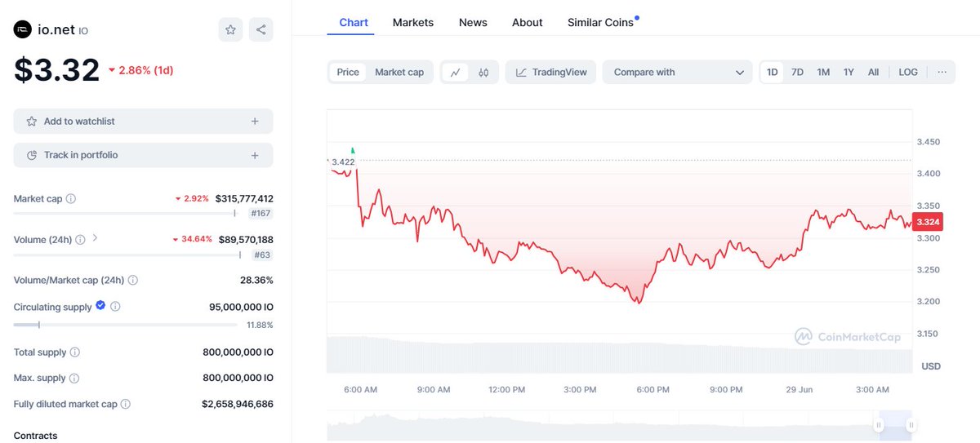
Task: Select the 1M time range
Action: 823,72
